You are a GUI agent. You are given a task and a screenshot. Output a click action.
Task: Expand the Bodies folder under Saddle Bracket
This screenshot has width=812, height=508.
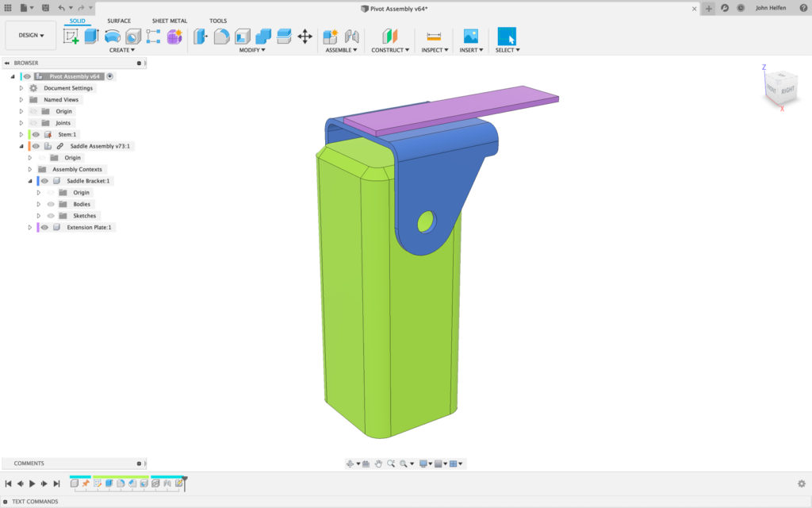[38, 204]
